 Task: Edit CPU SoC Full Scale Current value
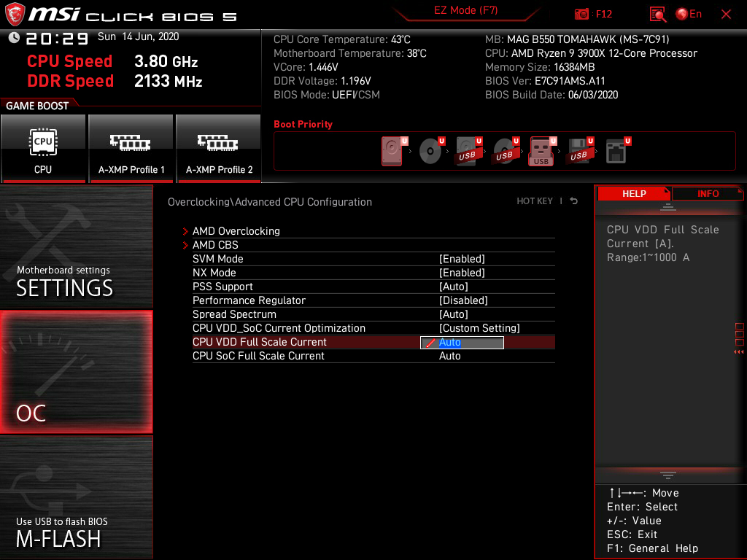pos(449,356)
